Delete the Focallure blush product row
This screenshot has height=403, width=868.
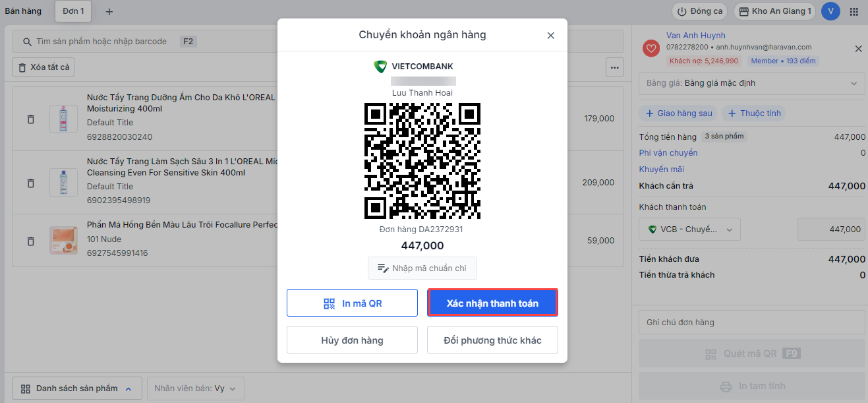(30, 241)
